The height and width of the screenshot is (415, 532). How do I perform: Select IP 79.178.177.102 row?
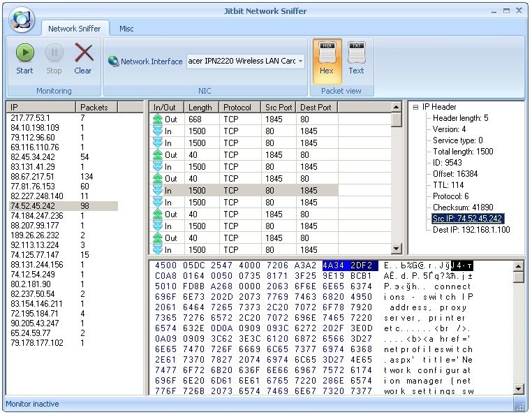point(64,343)
